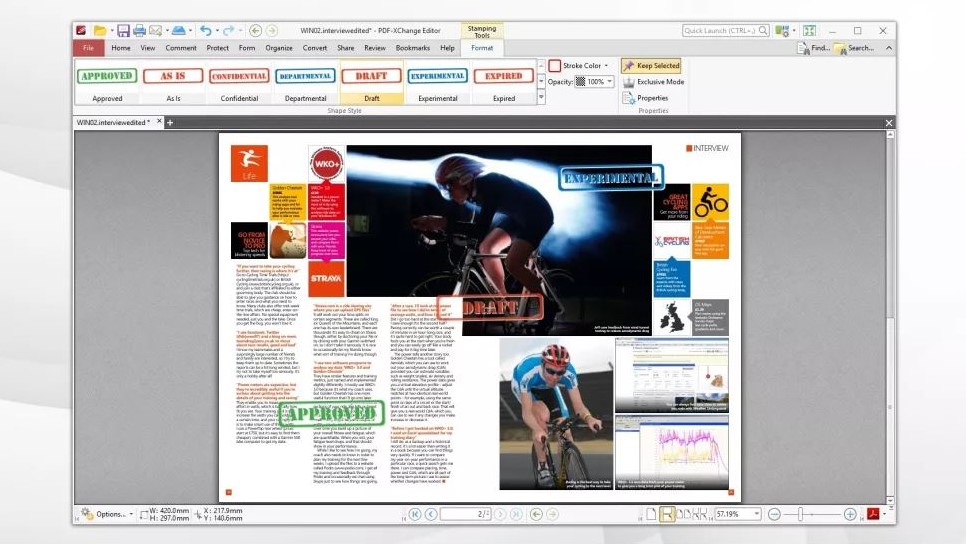Choose the Expired stamp style
This screenshot has height=544, width=966.
coord(503,76)
